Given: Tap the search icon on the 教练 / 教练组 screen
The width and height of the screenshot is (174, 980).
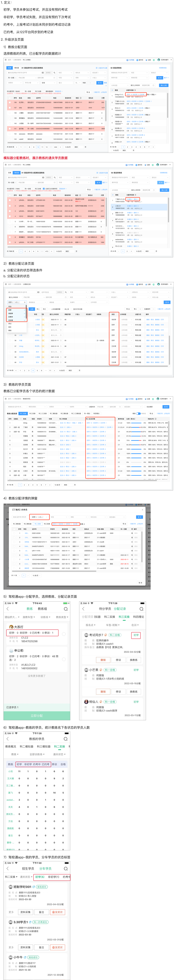Looking at the screenshot, I should (66, 609).
